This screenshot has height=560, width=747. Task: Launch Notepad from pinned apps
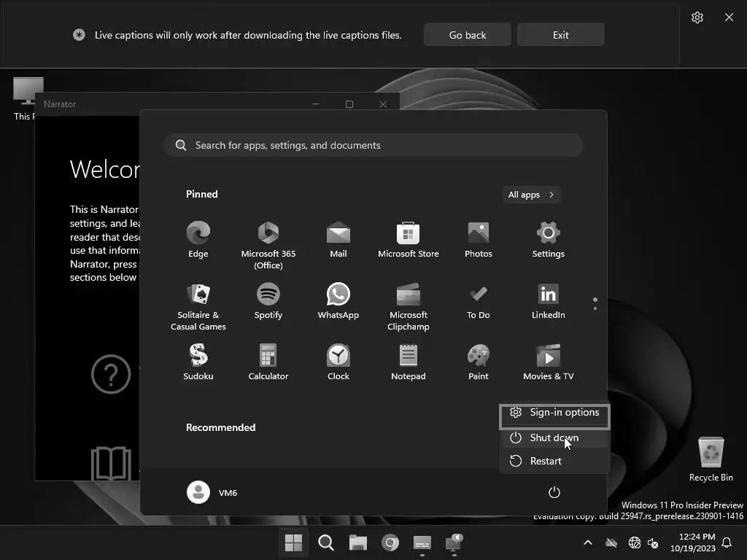coord(409,362)
